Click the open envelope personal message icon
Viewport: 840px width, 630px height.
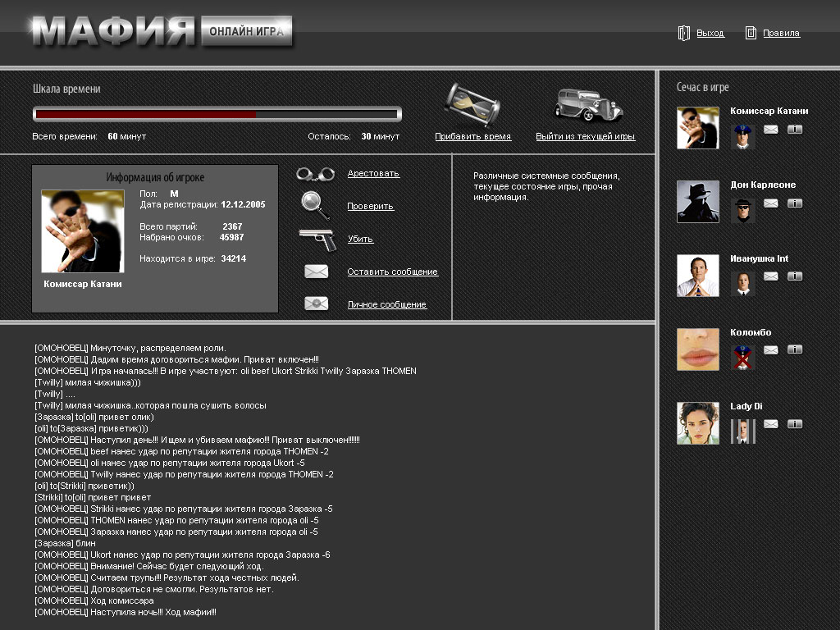point(316,304)
